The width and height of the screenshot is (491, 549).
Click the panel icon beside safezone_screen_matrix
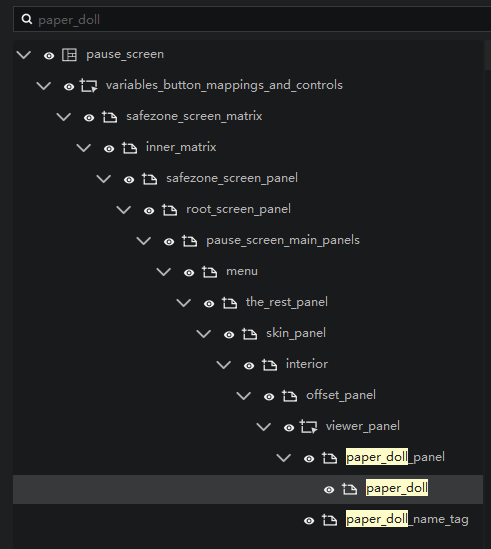(x=110, y=117)
